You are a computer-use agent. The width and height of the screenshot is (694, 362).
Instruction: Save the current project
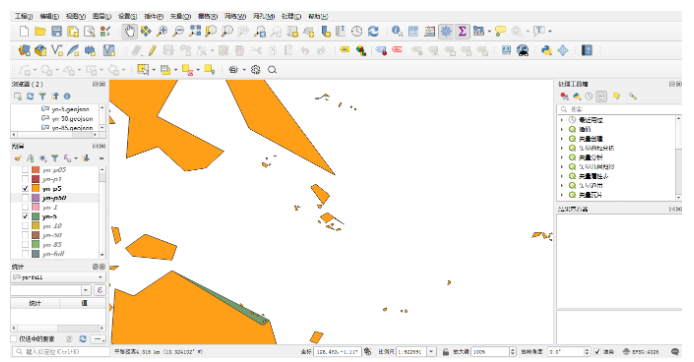tap(57, 31)
